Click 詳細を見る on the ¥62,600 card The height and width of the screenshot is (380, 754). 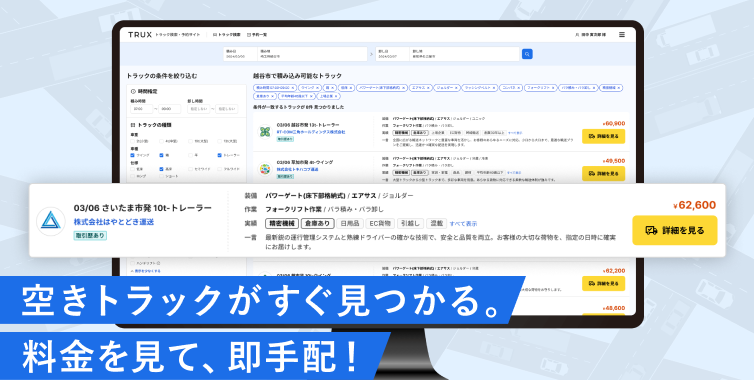675,230
